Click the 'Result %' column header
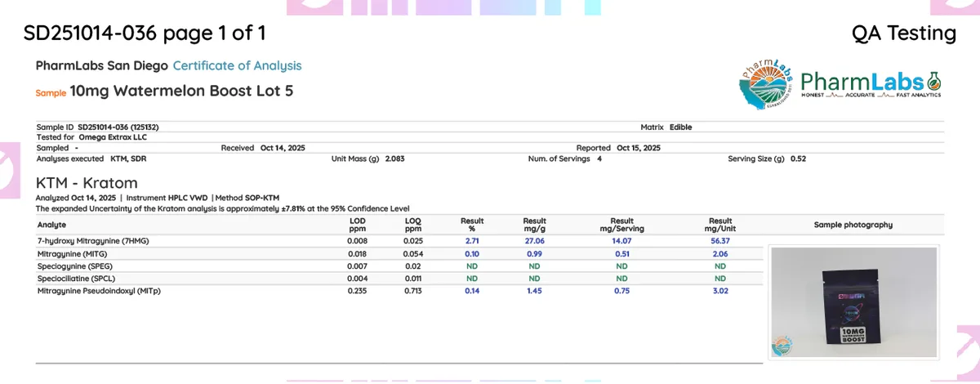The width and height of the screenshot is (980, 384). point(472,225)
